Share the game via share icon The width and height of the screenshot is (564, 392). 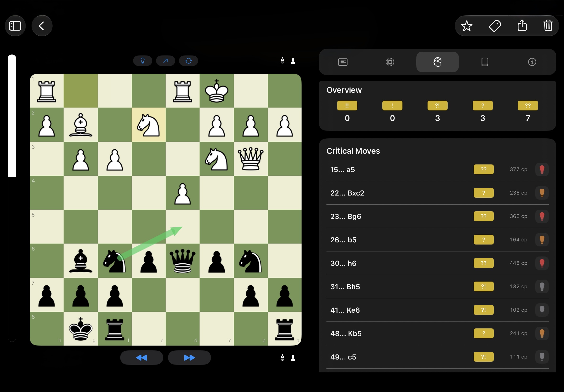point(522,25)
